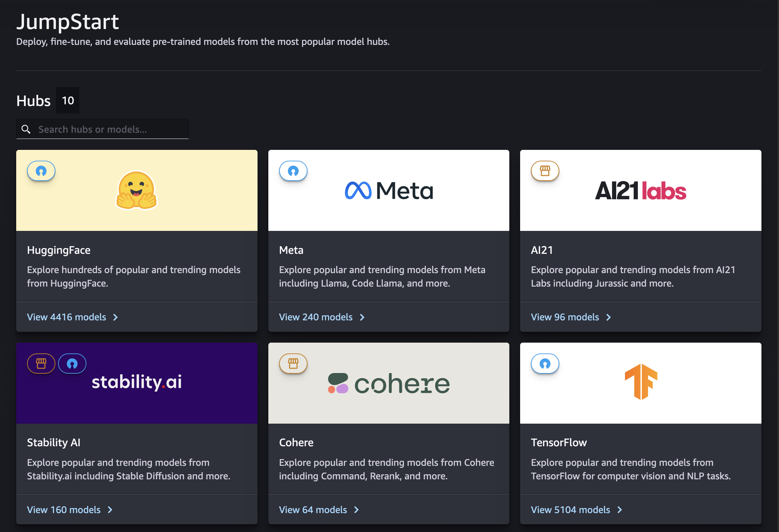Expand Meta hub card details
779x532 pixels.
(x=322, y=317)
